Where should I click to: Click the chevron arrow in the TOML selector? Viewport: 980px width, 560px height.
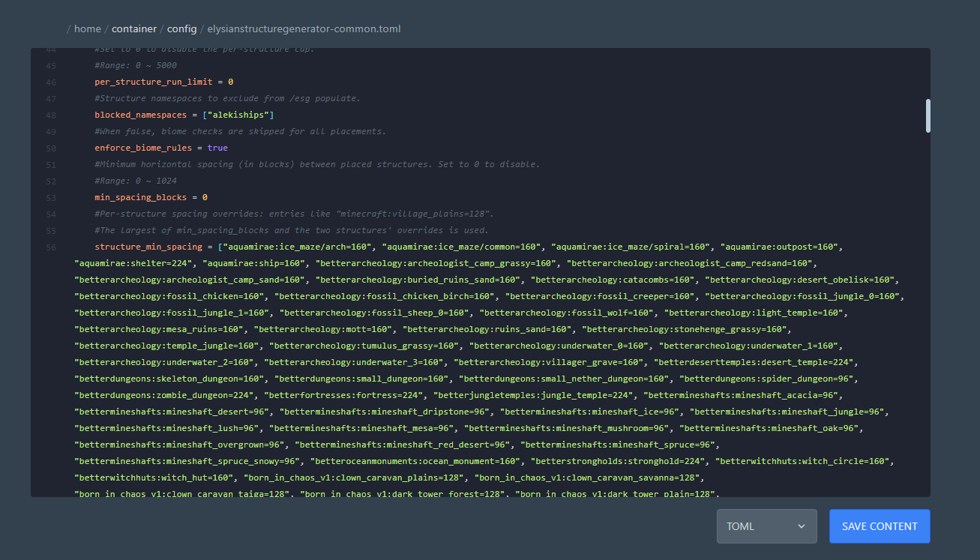pyautogui.click(x=802, y=526)
